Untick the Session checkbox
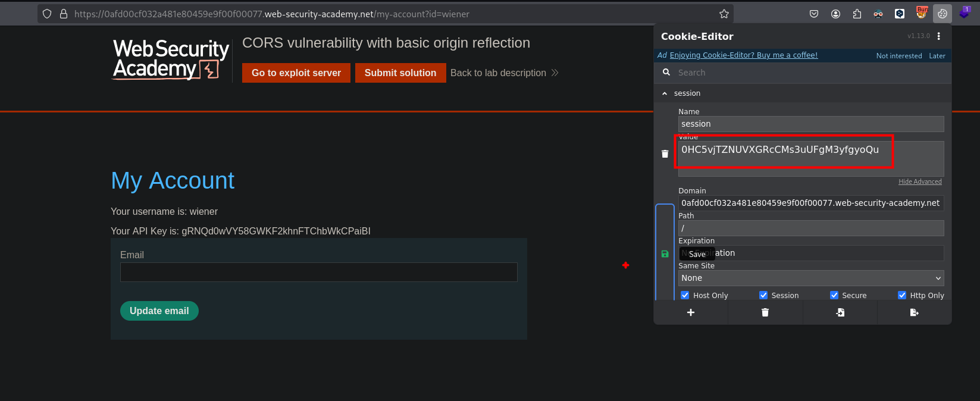Viewport: 980px width, 401px height. tap(763, 295)
